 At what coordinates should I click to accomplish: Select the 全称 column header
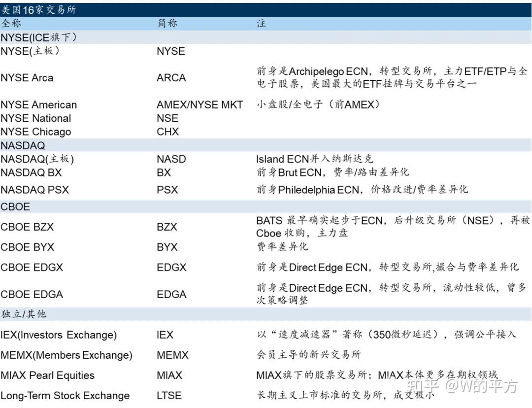(11, 24)
